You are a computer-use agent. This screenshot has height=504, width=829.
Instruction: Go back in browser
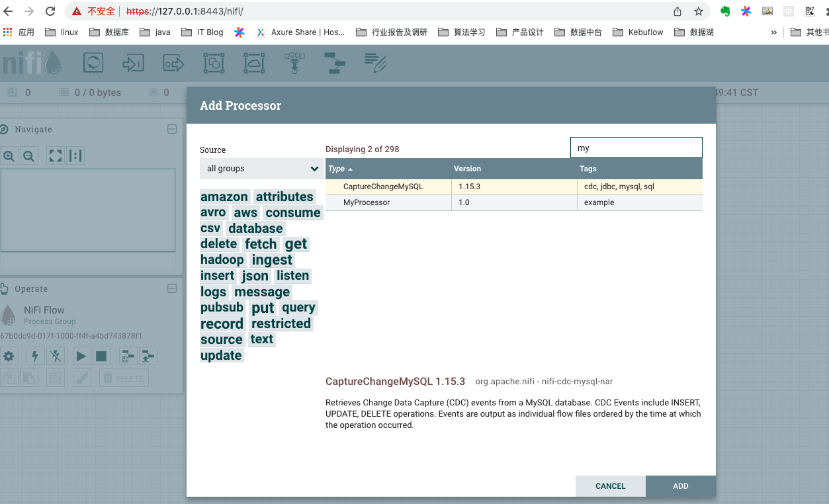pos(9,11)
